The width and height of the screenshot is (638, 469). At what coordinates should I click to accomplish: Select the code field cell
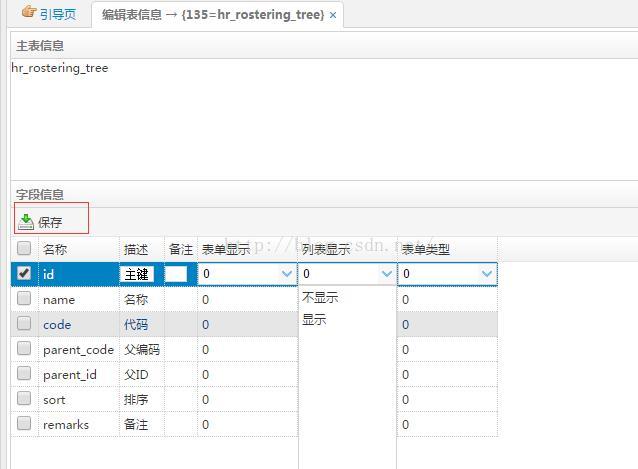79,324
